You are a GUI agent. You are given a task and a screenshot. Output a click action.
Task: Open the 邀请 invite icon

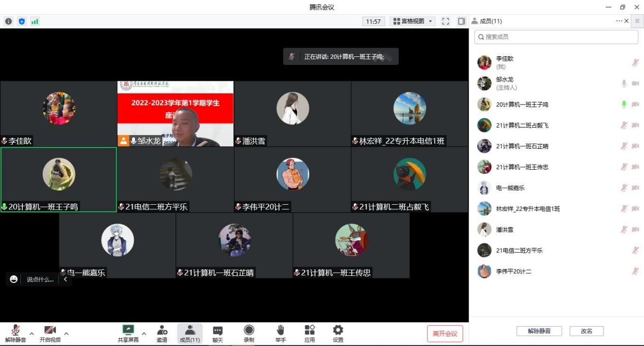click(x=162, y=333)
